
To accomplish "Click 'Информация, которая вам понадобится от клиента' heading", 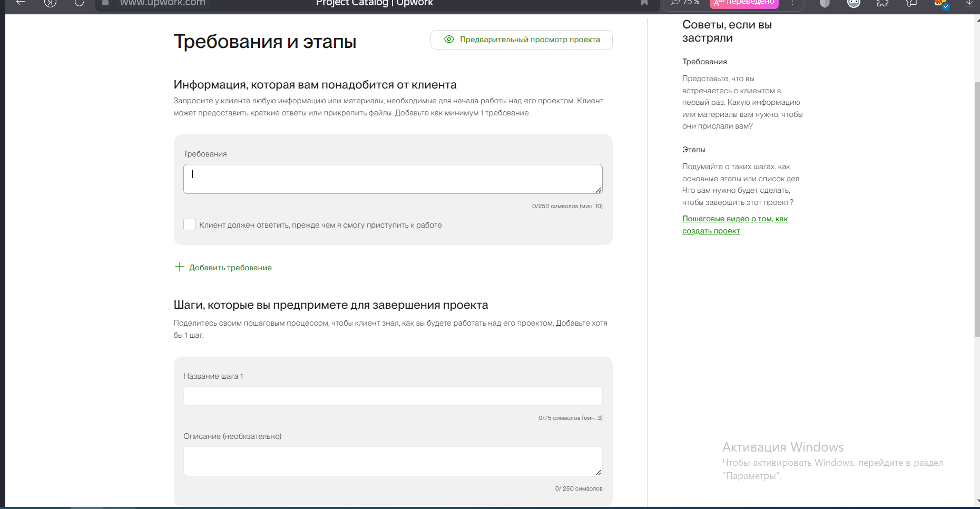I will (x=315, y=85).
